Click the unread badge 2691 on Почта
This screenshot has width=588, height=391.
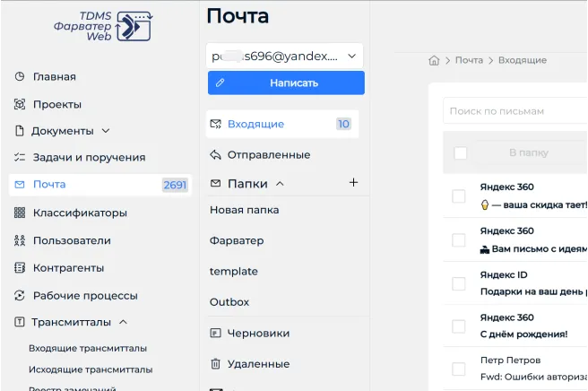175,185
